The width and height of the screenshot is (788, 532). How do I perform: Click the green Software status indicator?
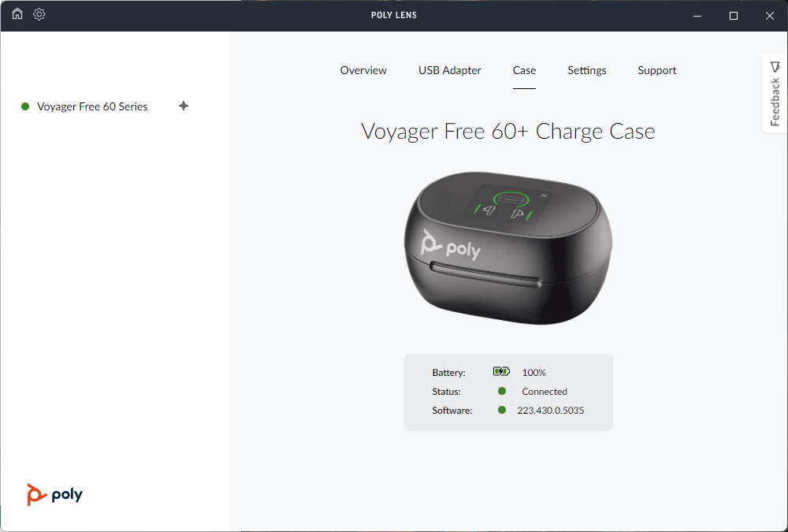click(501, 410)
